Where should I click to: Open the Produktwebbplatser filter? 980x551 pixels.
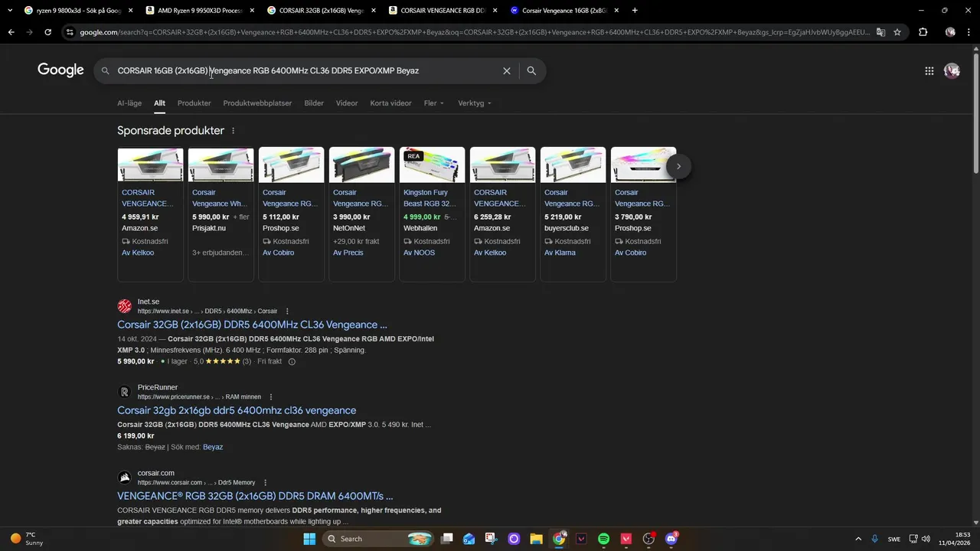click(x=257, y=103)
